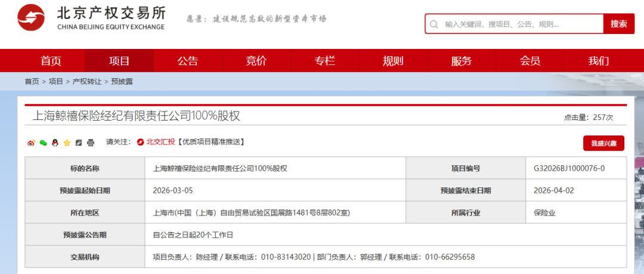Click the 产权转让 breadcrumb link
This screenshot has width=644, height=274.
click(x=87, y=82)
